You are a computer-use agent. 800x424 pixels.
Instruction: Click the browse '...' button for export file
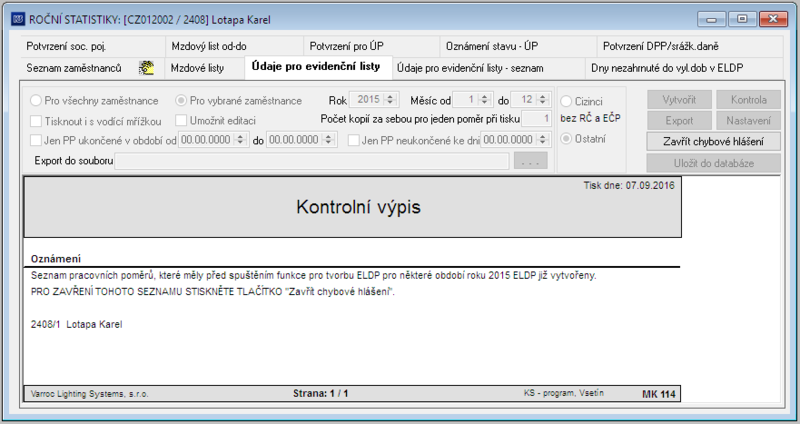pyautogui.click(x=531, y=161)
